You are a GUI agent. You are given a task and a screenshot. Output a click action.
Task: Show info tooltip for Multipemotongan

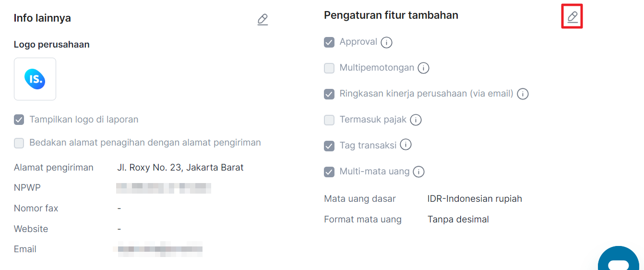[x=423, y=68]
